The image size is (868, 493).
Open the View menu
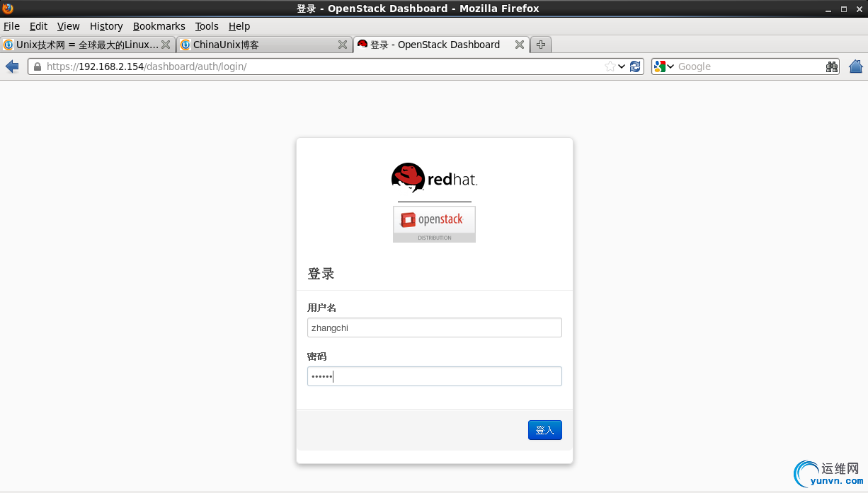click(x=69, y=26)
